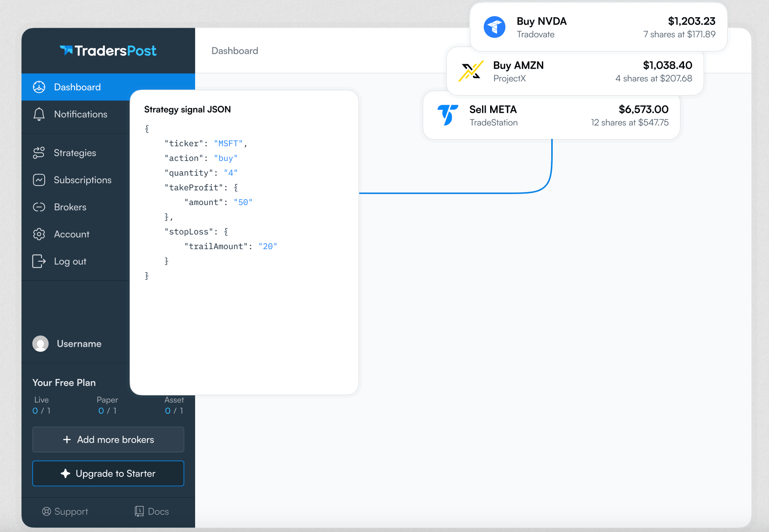Click the plus icon in Add more brokers
The image size is (769, 532).
click(x=67, y=439)
